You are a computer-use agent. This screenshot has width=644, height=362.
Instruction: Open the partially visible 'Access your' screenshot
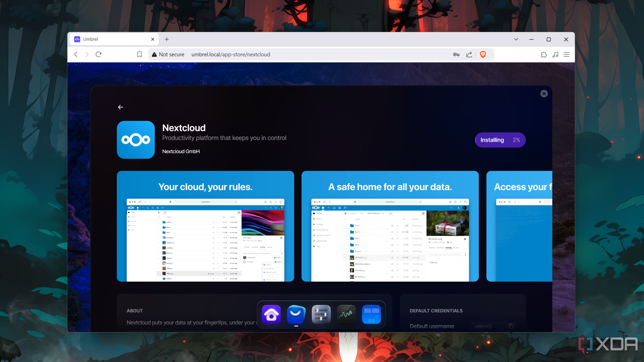tap(519, 226)
